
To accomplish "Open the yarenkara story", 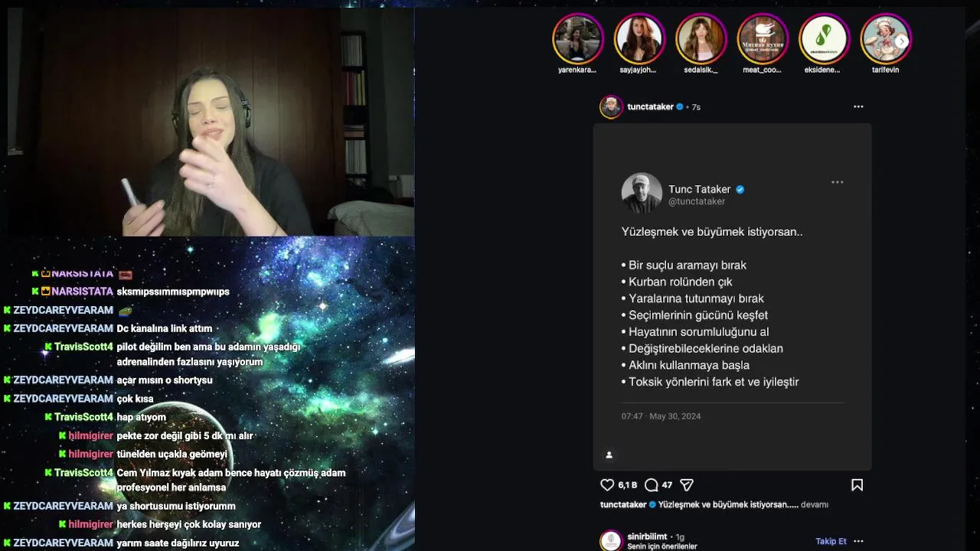I will [577, 39].
